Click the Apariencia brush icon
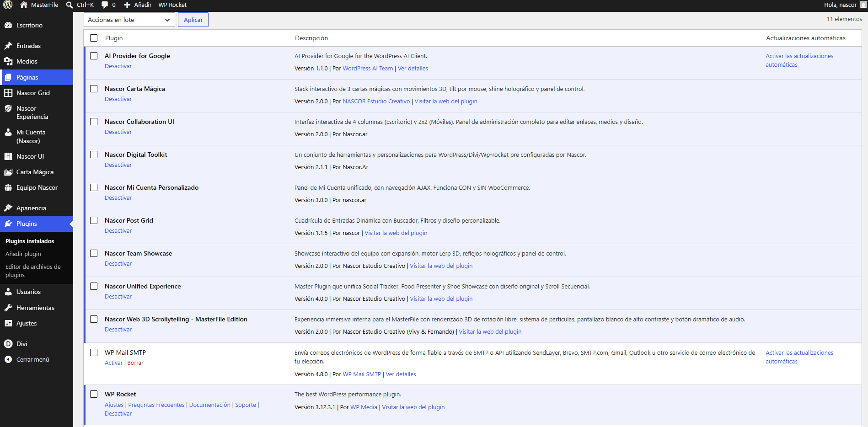 coord(8,208)
